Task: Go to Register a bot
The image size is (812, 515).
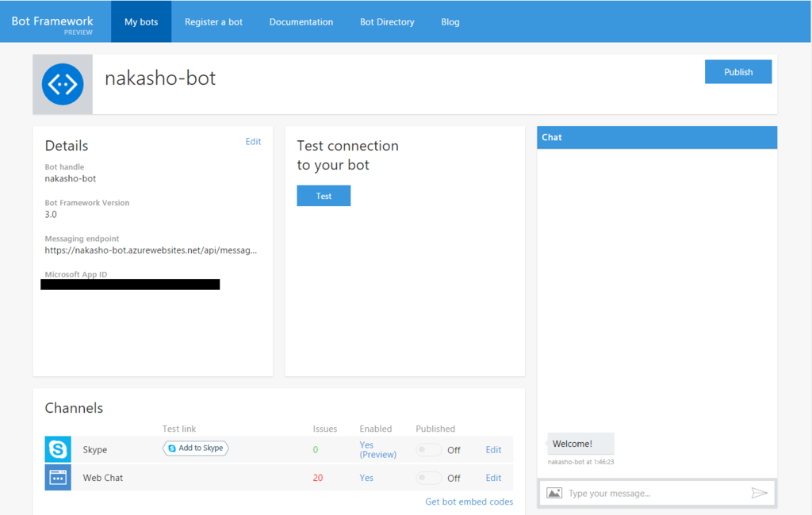Action: pos(213,21)
